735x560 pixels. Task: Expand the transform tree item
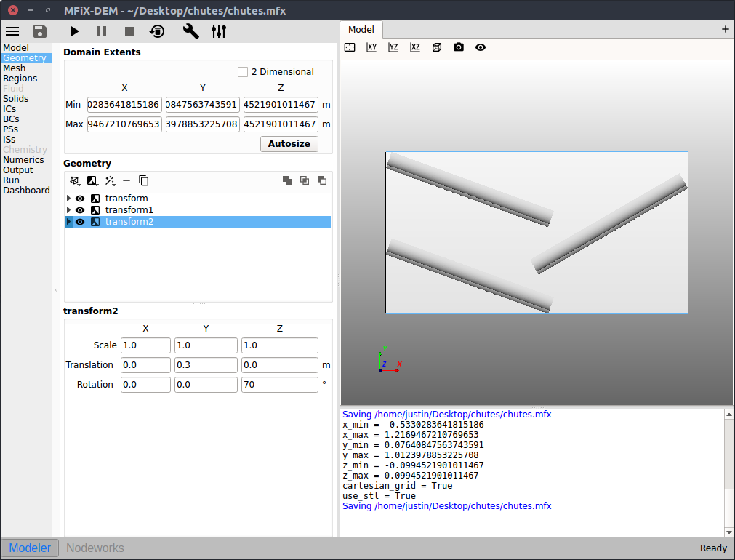pos(69,199)
